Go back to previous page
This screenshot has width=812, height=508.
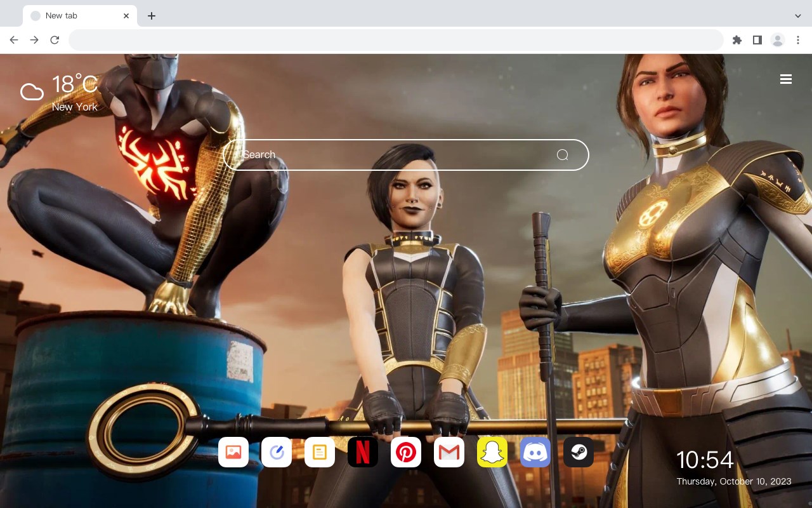(14, 40)
